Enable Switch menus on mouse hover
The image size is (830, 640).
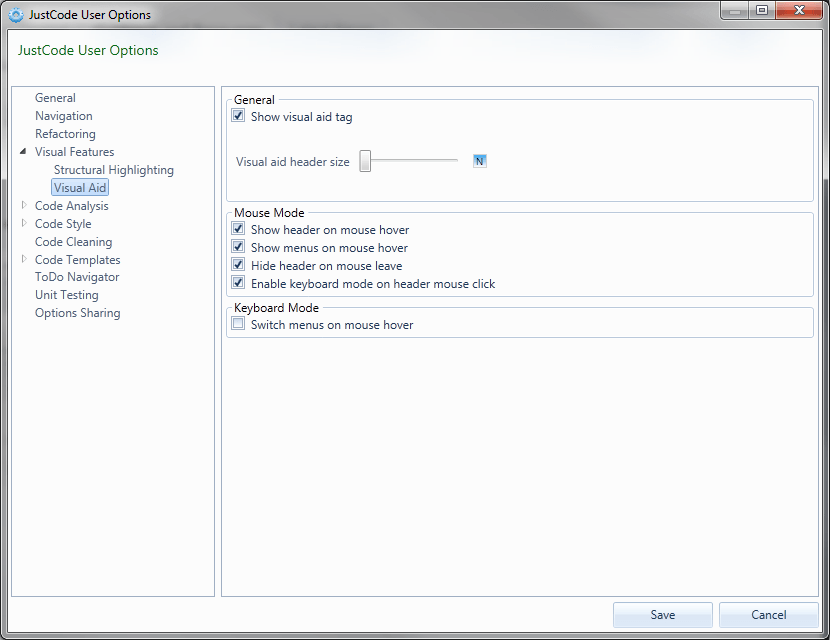coord(238,323)
